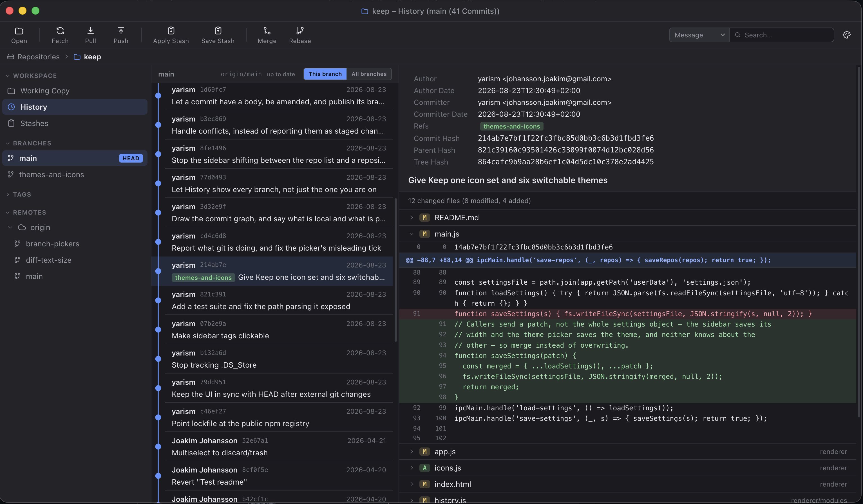The height and width of the screenshot is (504, 863).
Task: Click the Repositories breadcrumb icon
Action: click(11, 57)
